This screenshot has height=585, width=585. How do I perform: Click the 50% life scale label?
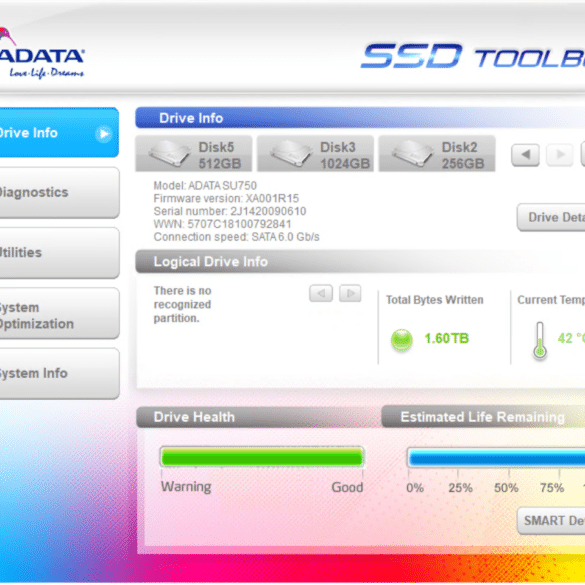506,488
